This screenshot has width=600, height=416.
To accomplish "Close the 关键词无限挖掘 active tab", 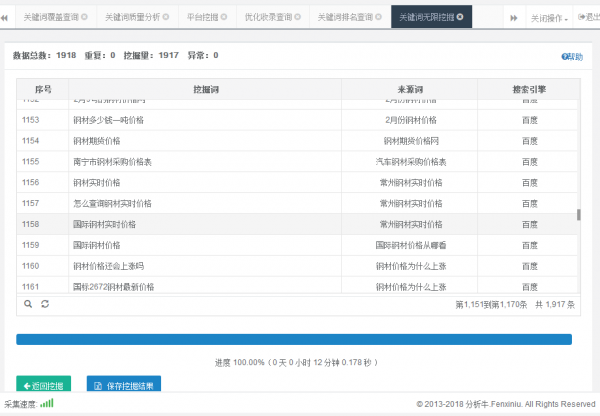I will (460, 18).
